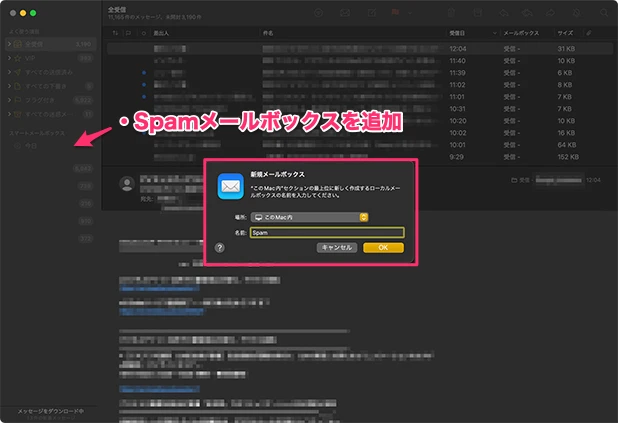Click the red flag icon in the toolbar
The image size is (618, 423).
(395, 12)
